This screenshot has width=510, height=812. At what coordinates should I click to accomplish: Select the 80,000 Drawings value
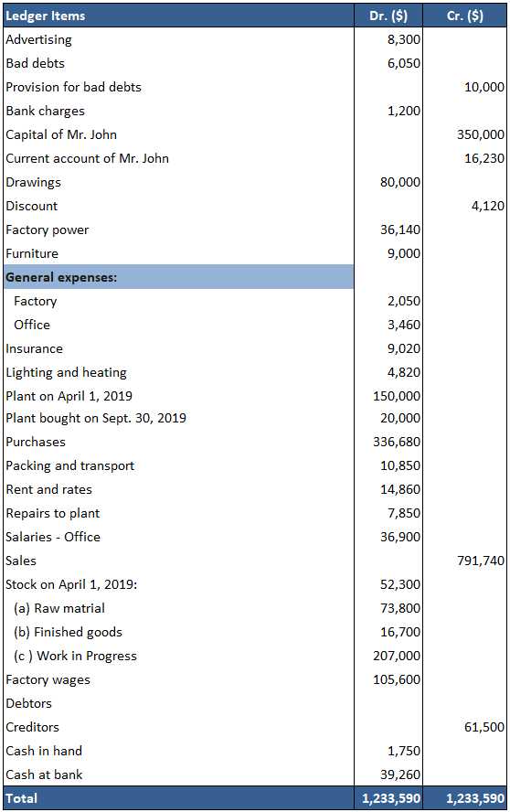pos(400,182)
